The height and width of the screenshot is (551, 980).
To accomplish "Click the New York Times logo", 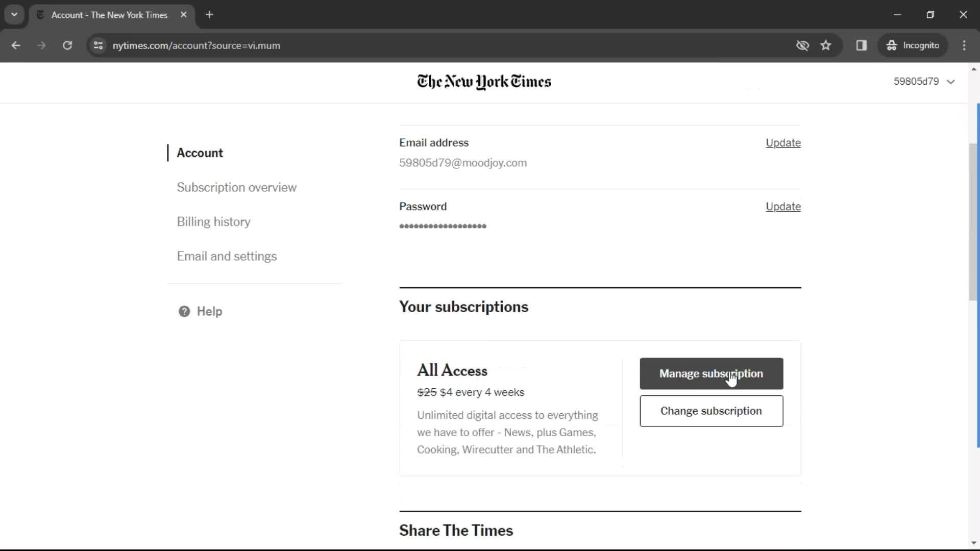I will 484,82.
